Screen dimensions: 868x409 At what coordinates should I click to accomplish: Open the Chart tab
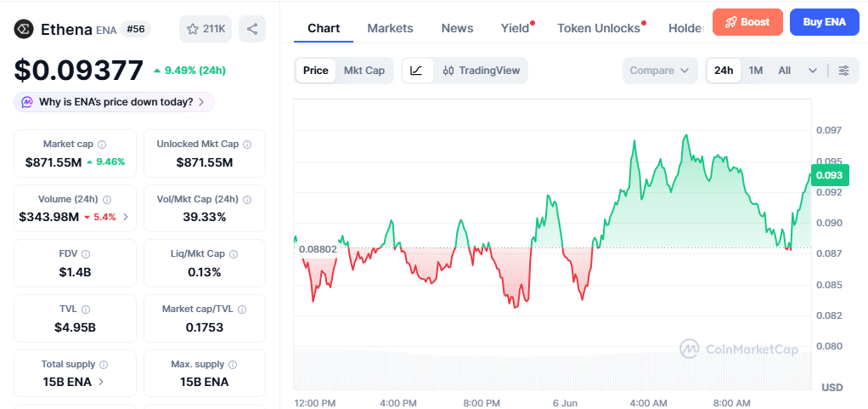[x=324, y=28]
